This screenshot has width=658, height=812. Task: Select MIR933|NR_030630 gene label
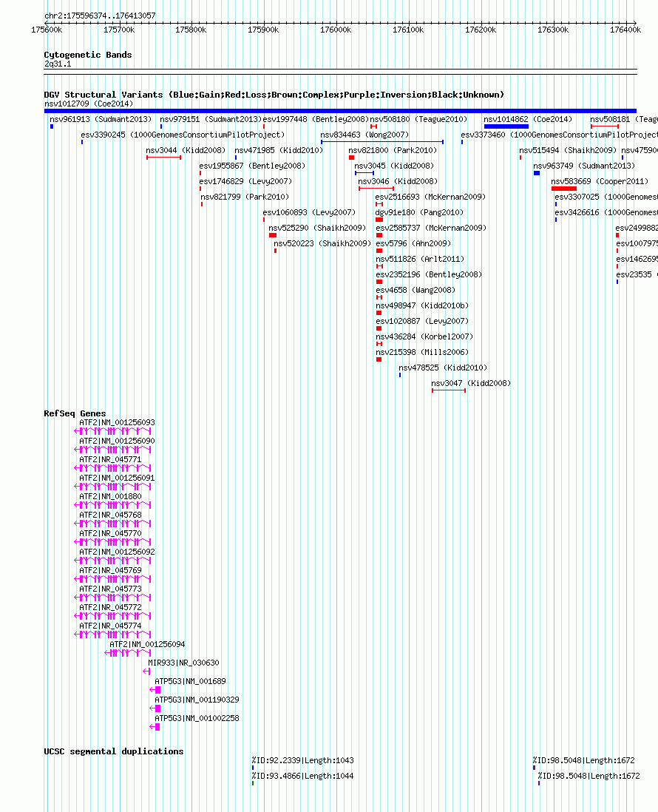(x=184, y=663)
